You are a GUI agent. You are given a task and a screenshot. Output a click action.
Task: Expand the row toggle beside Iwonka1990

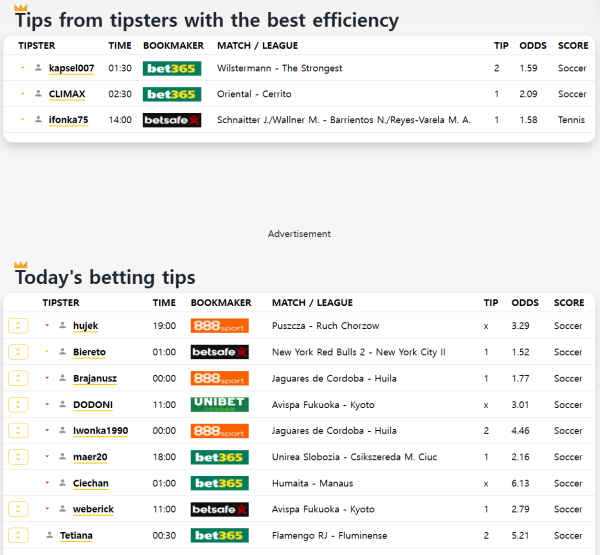(18, 430)
